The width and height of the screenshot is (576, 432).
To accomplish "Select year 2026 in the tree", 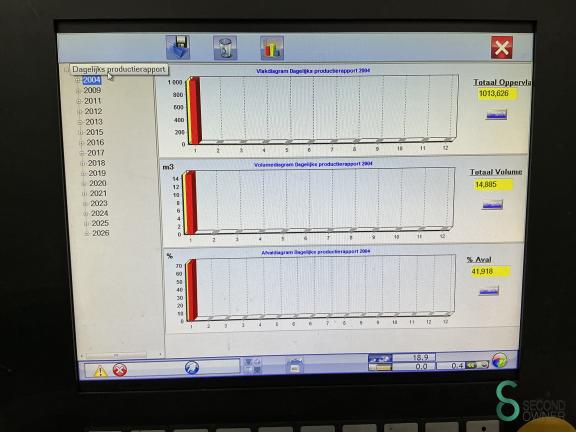I will pos(101,233).
